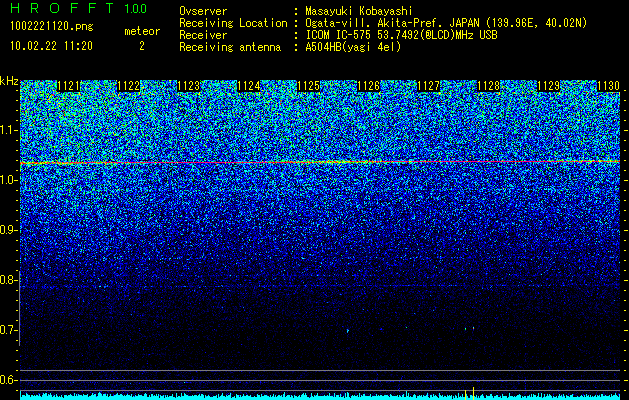Click the 1127 time marker

428,86
